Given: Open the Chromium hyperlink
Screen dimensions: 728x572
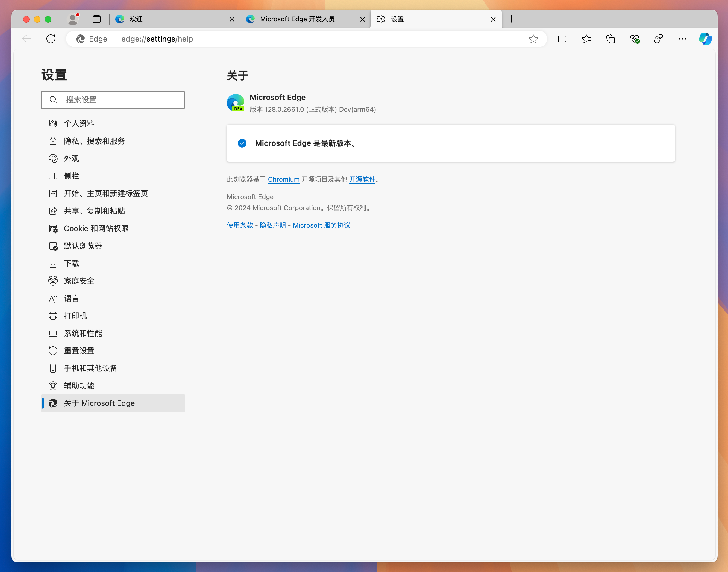Looking at the screenshot, I should (283, 180).
